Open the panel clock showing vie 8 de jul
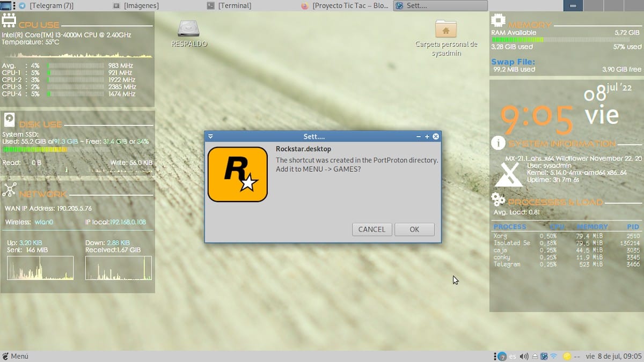Viewport: 644px width, 362px height. coord(613,356)
